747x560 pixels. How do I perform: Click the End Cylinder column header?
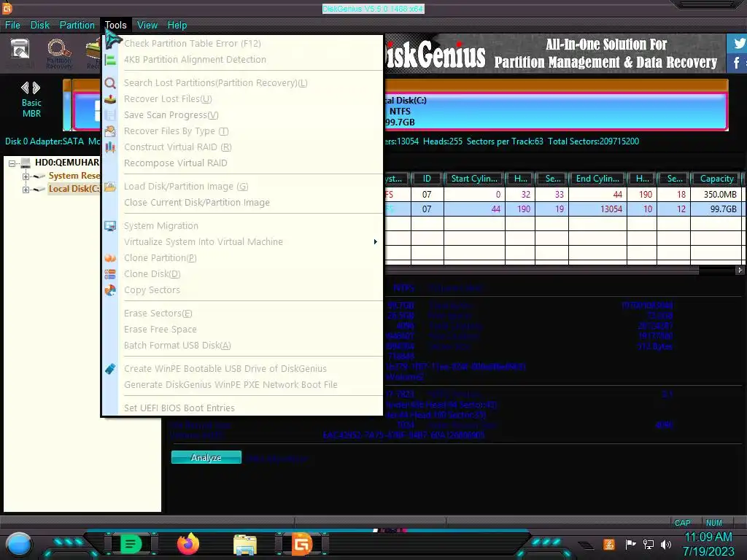pyautogui.click(x=598, y=179)
